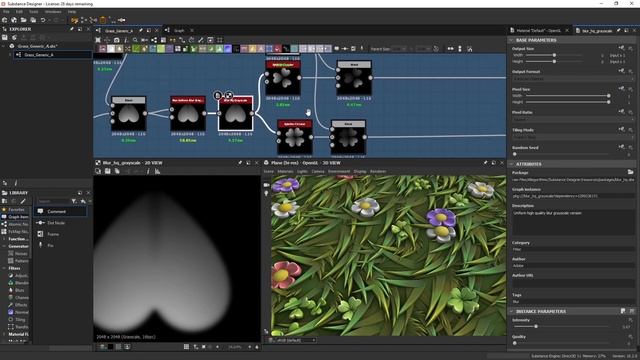The width and height of the screenshot is (640, 360).
Task: Open the Tools menu
Action: pos(33,12)
